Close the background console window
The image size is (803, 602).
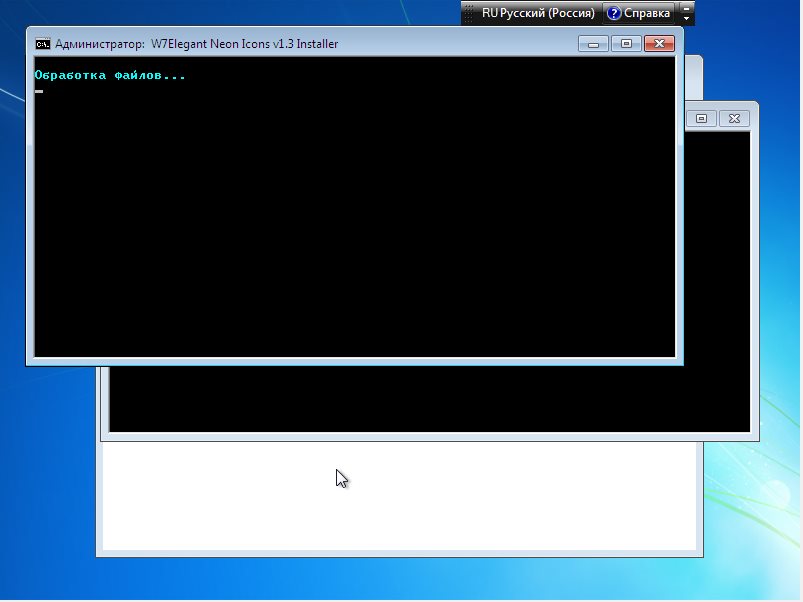coord(734,119)
